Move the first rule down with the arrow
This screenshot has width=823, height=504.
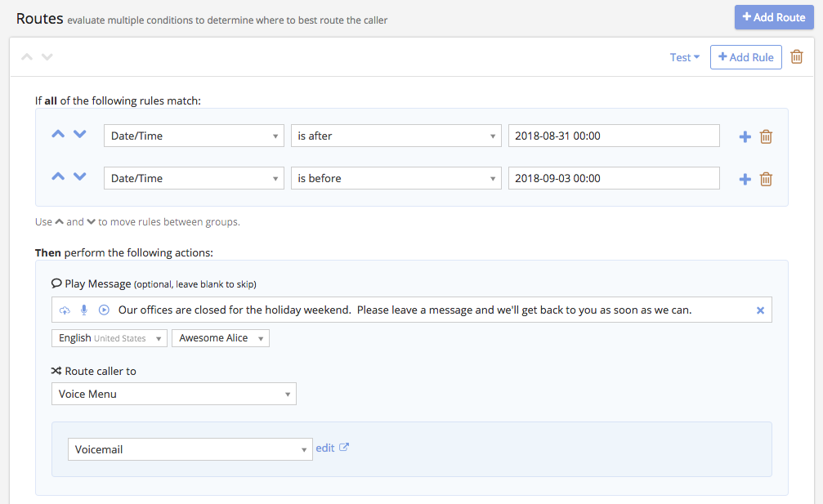79,133
